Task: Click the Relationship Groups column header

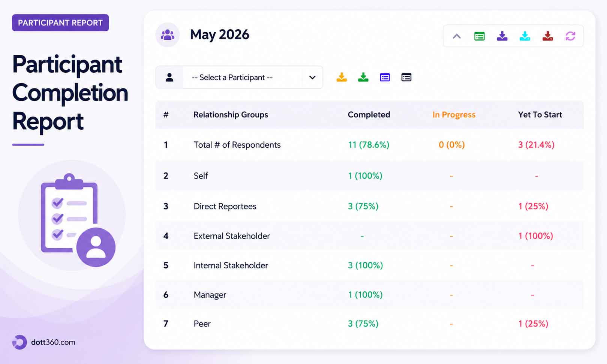Action: click(x=231, y=115)
